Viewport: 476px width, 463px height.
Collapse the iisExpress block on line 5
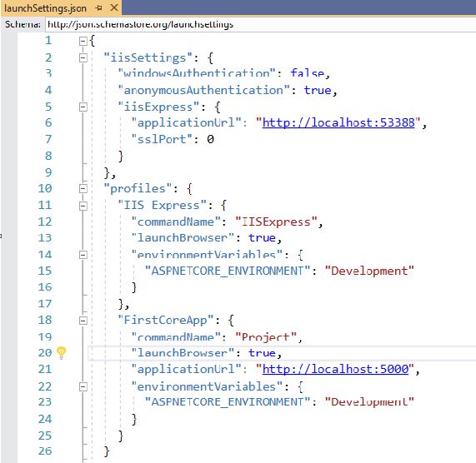click(x=83, y=107)
